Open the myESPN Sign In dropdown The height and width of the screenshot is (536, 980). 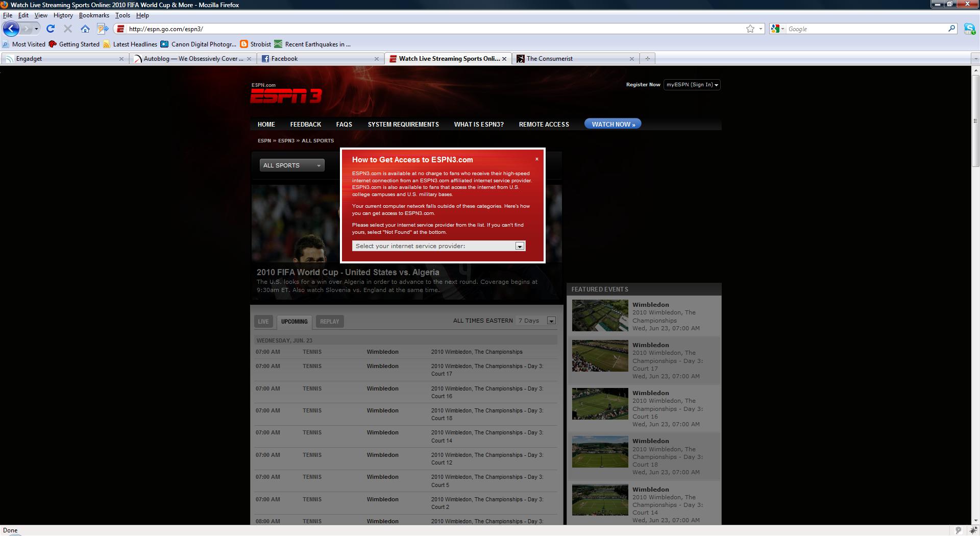(x=692, y=85)
